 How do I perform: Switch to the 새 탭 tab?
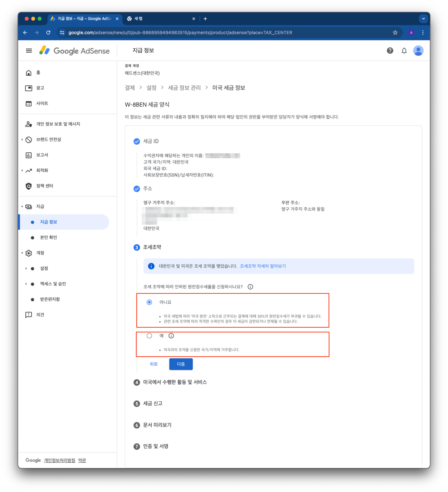161,19
